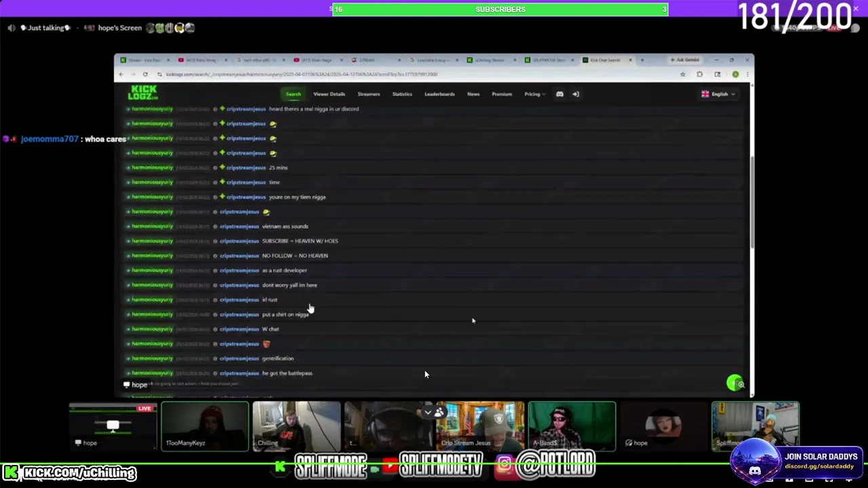The image size is (868, 488).
Task: Click message 'NO FOLLOW = NO HEAVEN'
Action: 294,256
